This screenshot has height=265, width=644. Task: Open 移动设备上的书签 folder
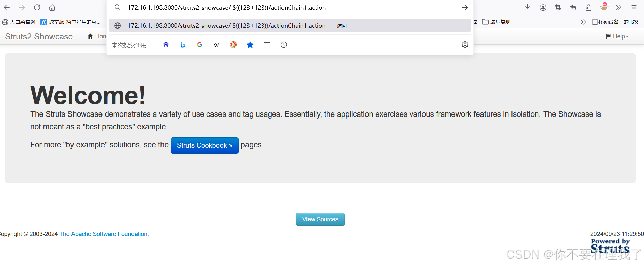pyautogui.click(x=616, y=22)
